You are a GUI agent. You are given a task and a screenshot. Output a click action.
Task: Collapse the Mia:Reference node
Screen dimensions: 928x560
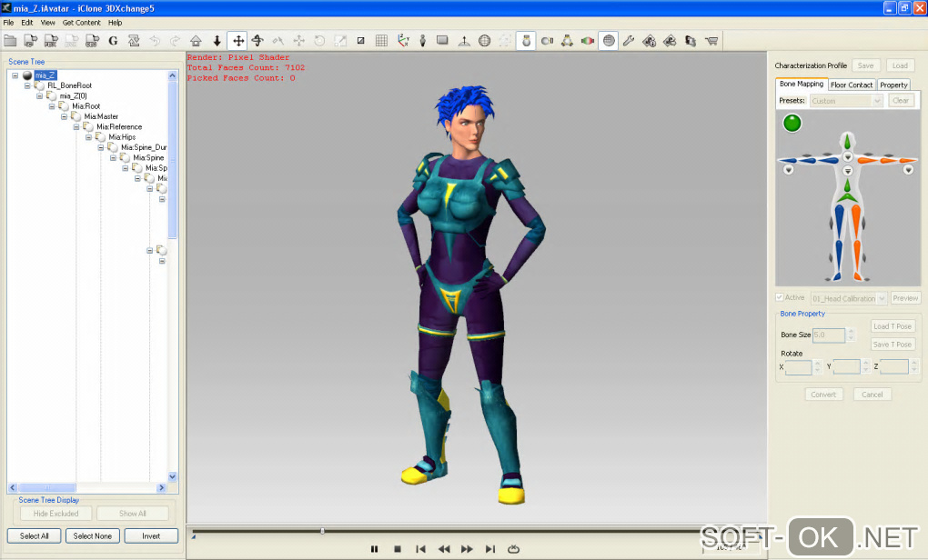(x=76, y=126)
